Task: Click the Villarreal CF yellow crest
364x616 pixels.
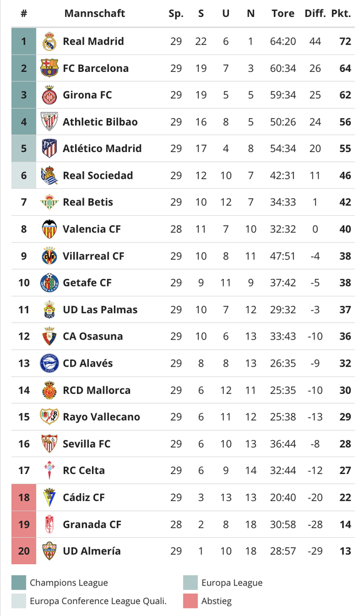Action: 49,256
